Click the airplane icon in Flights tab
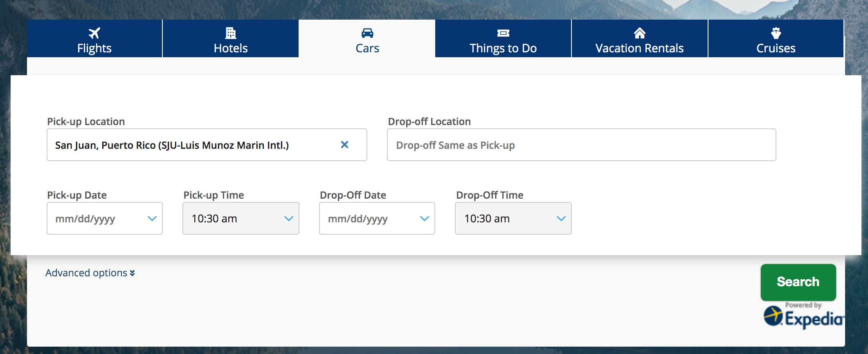This screenshot has width=868, height=354. (94, 33)
